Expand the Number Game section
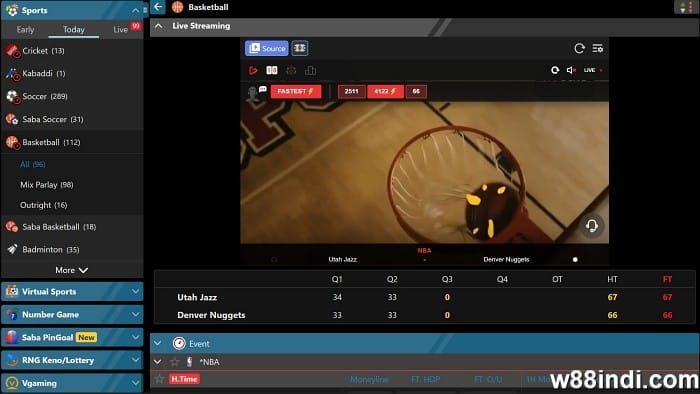This screenshot has height=394, width=700. 72,315
